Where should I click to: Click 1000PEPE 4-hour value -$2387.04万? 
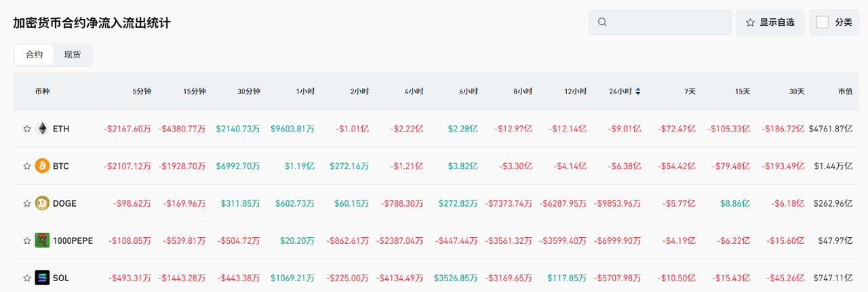(x=399, y=241)
